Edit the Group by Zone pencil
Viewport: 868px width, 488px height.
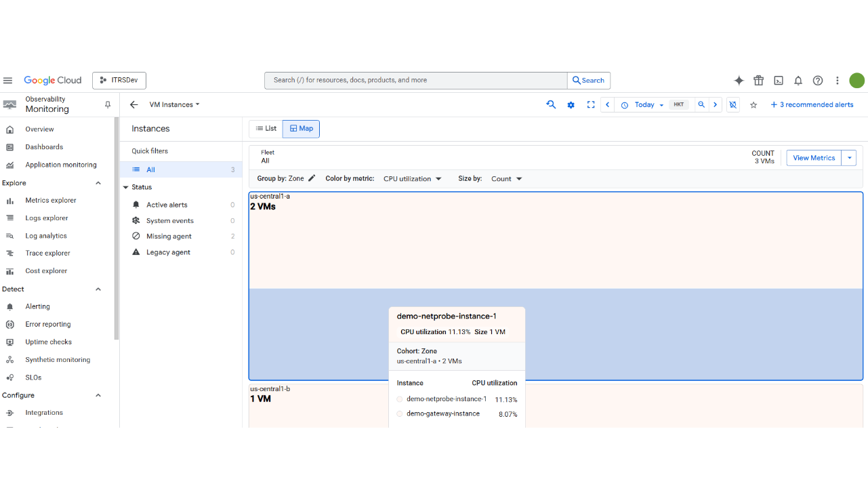coord(312,178)
